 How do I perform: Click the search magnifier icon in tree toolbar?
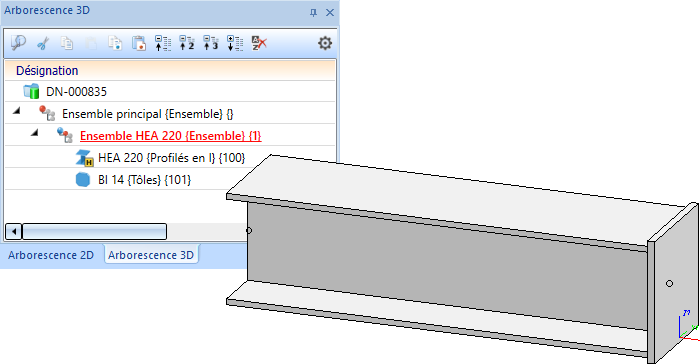(18, 43)
